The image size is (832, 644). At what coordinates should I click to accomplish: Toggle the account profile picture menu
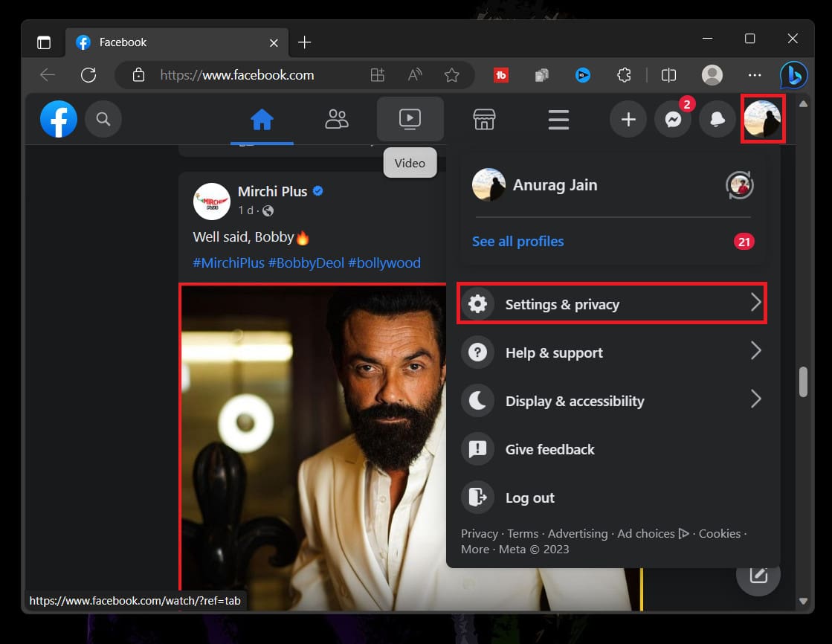coord(762,119)
